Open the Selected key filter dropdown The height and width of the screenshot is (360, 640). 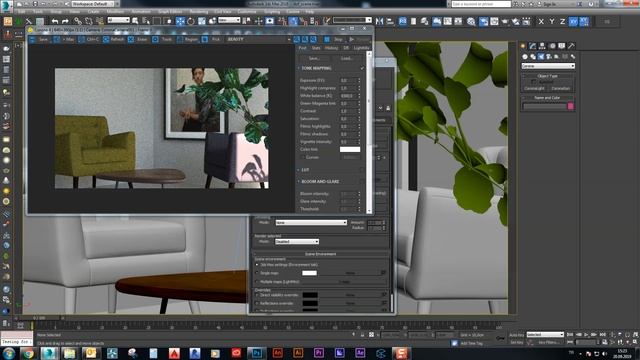click(544, 334)
